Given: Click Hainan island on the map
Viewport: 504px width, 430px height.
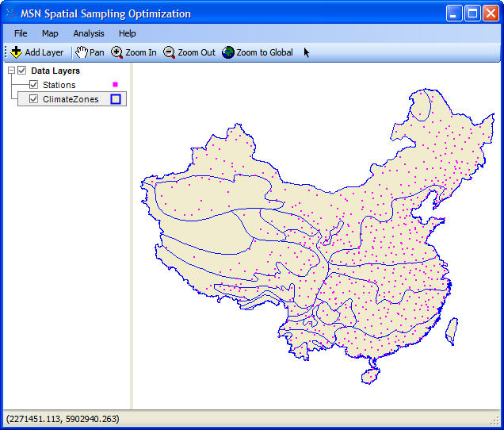Looking at the screenshot, I should 371,376.
